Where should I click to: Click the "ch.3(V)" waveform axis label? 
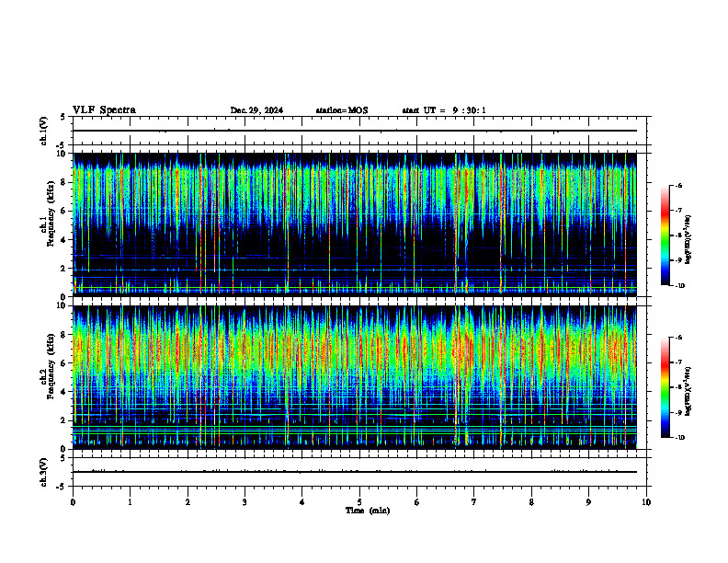43,472
